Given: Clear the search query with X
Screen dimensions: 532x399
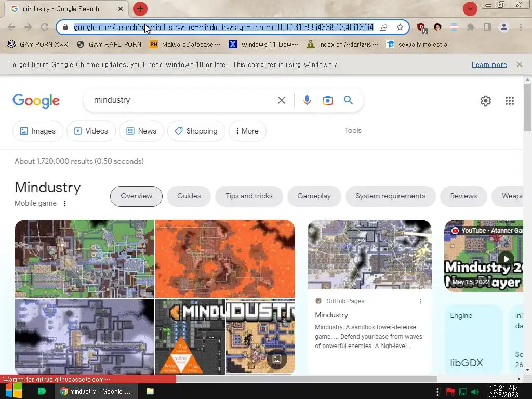Looking at the screenshot, I should tap(281, 100).
